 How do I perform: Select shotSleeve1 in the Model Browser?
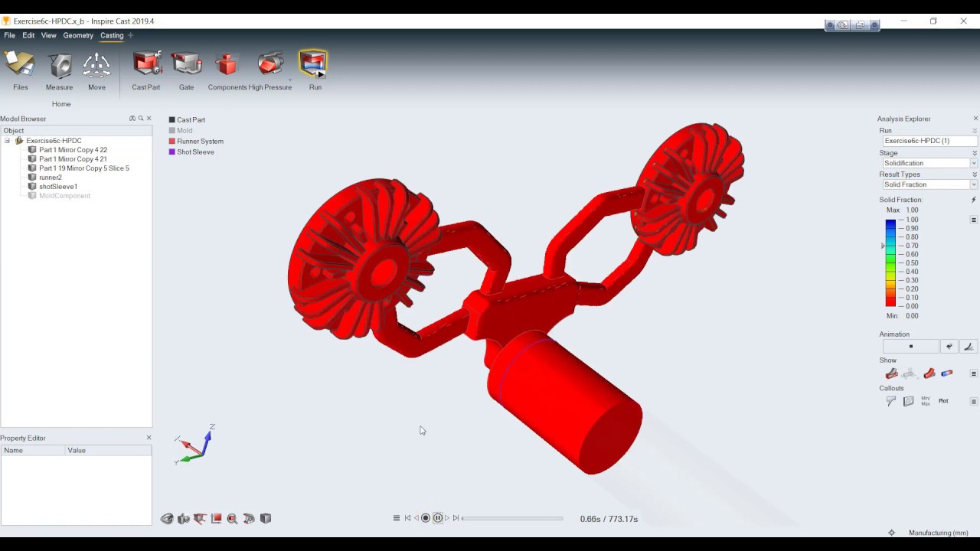pos(58,187)
